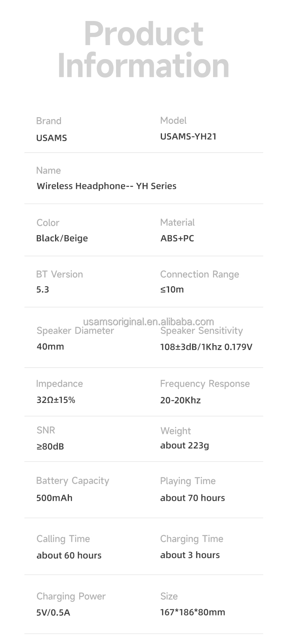Select the 108±3dB/1Khz 0.179V sensitivity text
The image size is (297, 644).
[206, 347]
